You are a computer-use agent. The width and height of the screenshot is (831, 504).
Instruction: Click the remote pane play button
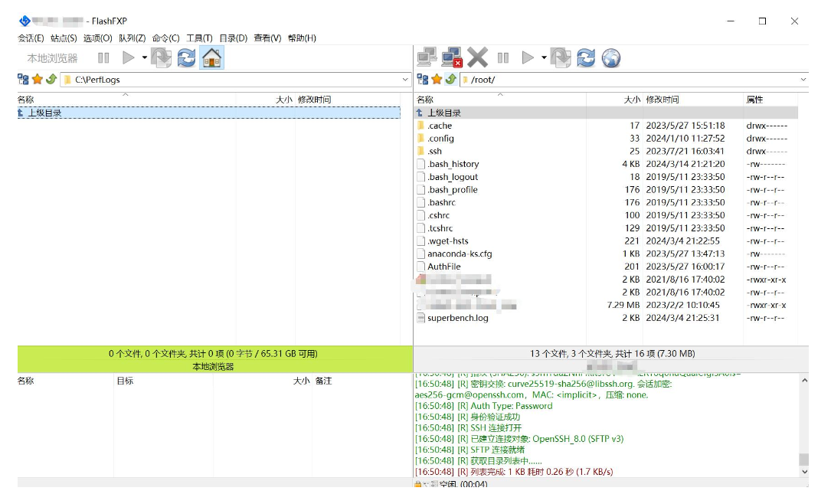point(528,57)
